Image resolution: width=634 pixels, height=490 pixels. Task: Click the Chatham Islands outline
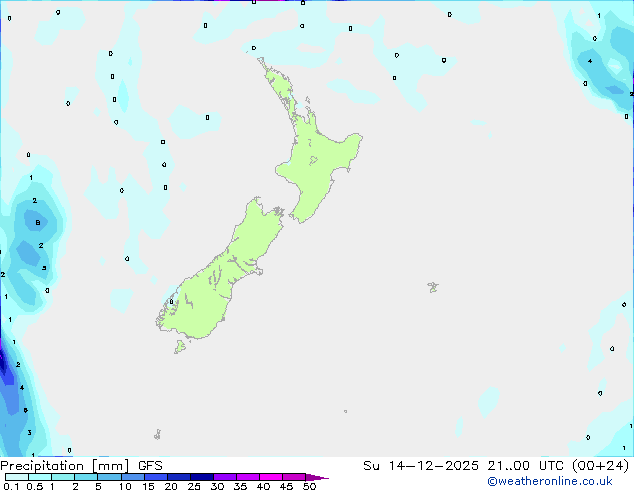coord(433,287)
